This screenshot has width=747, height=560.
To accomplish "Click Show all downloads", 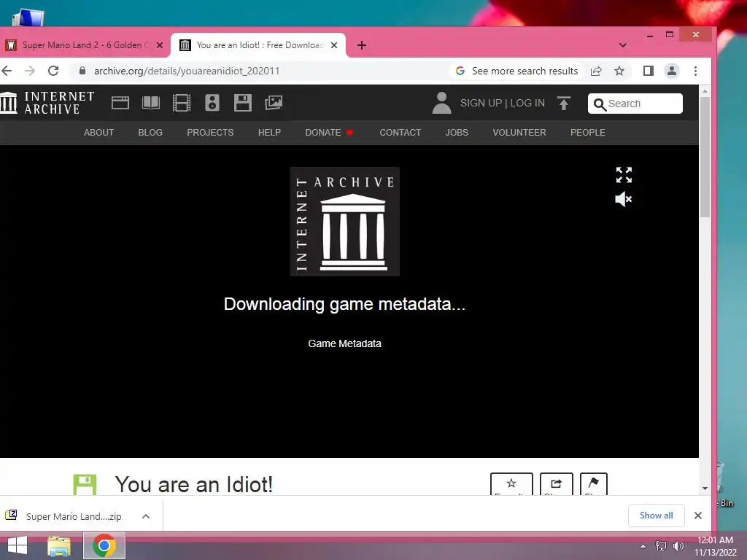I will click(656, 516).
